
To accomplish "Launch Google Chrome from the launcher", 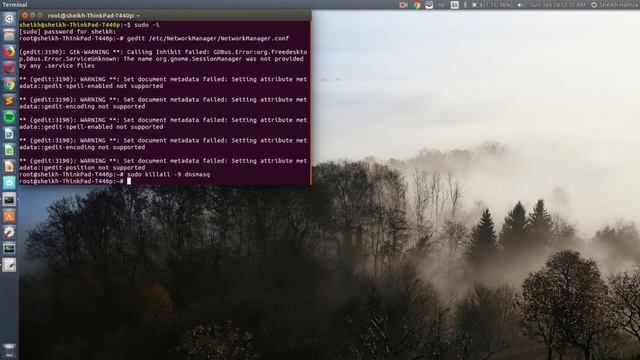I will coord(9,84).
